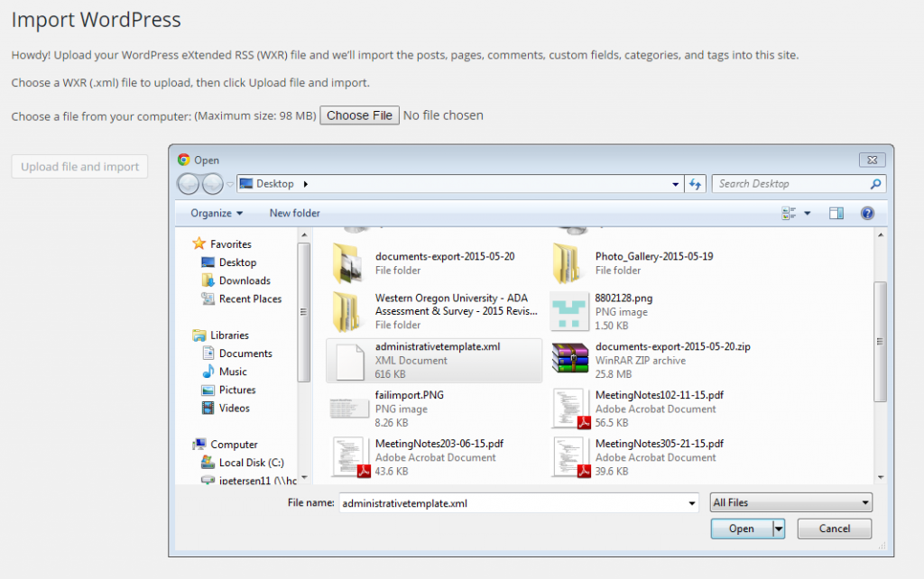This screenshot has width=924, height=579.
Task: Select the failimport.PNG thumbnail
Action: point(349,409)
